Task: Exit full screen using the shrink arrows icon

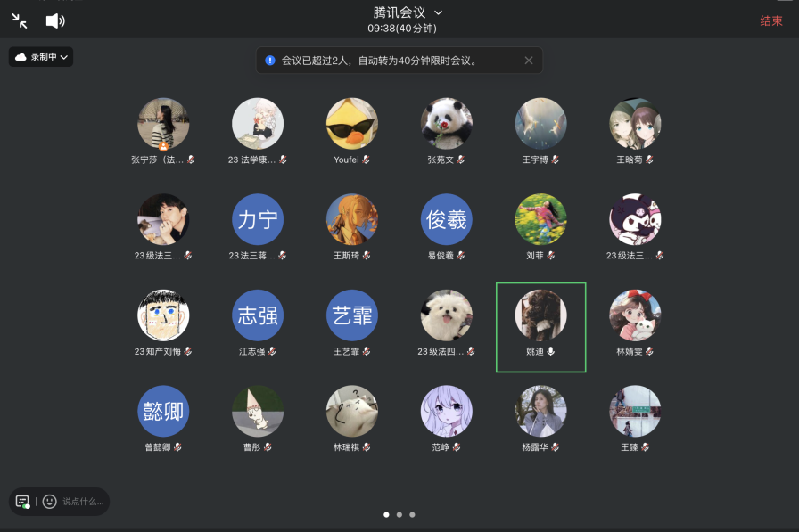Action: pyautogui.click(x=20, y=20)
